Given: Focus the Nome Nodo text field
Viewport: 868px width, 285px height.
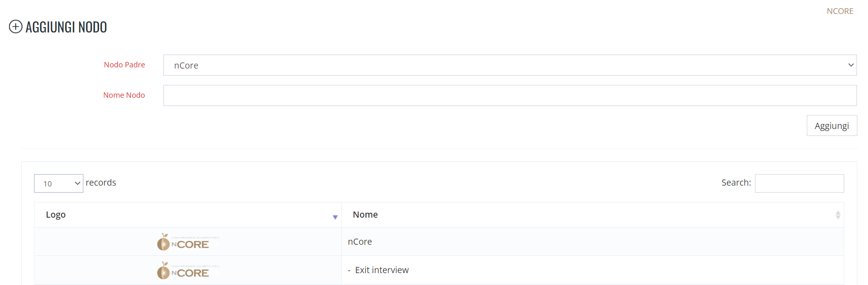Looking at the screenshot, I should [x=510, y=96].
